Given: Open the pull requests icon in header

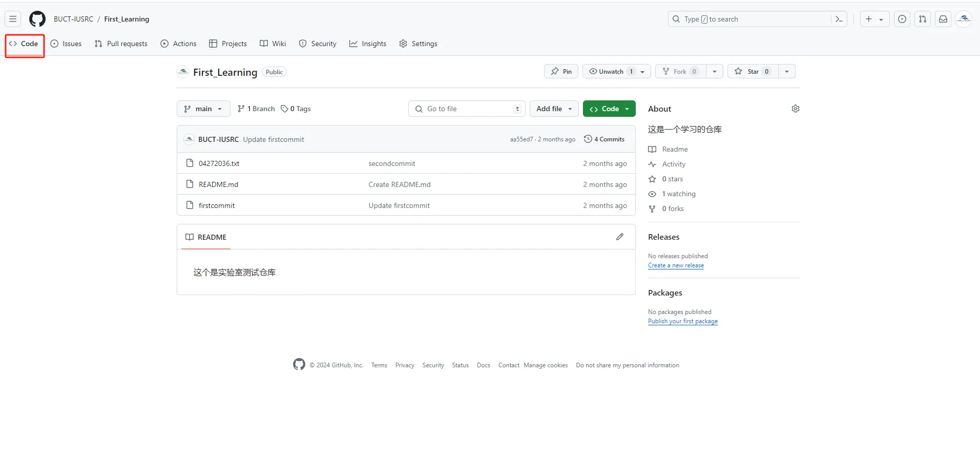Looking at the screenshot, I should (923, 19).
